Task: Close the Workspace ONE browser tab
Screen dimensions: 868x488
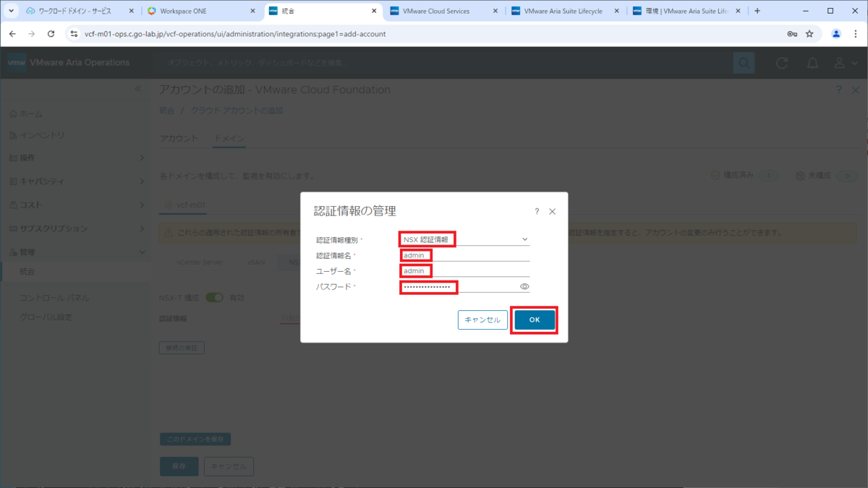Action: pyautogui.click(x=251, y=11)
